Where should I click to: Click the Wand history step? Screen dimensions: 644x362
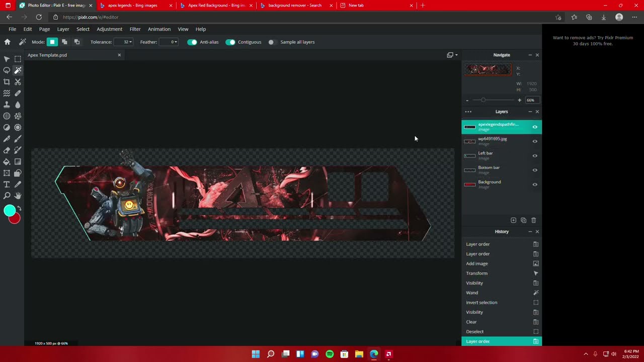[x=502, y=293]
